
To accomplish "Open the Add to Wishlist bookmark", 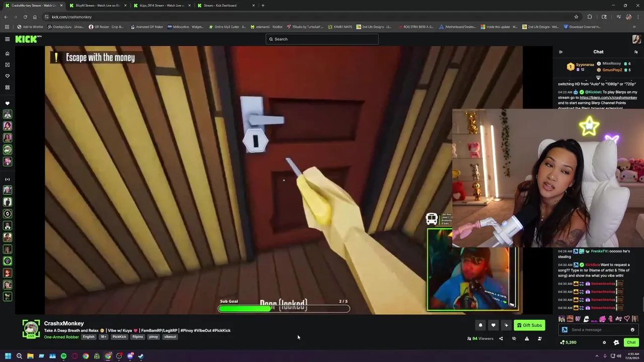I will (x=30, y=27).
